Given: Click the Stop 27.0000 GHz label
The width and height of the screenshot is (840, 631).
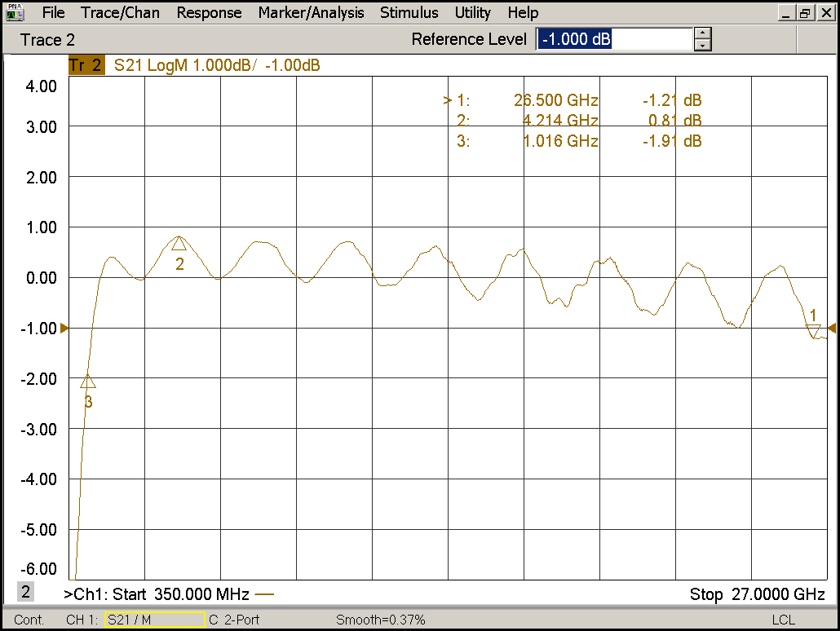Looking at the screenshot, I should click(757, 594).
